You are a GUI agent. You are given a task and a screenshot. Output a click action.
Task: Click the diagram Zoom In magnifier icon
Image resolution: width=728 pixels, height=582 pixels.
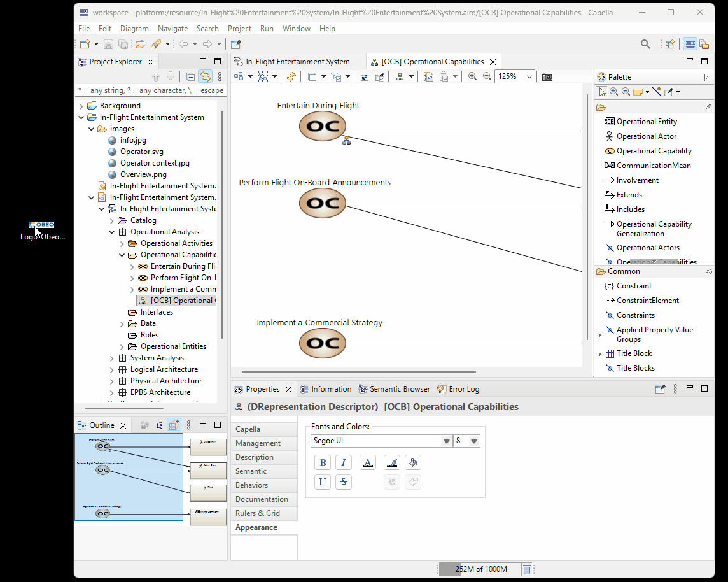[x=472, y=76]
